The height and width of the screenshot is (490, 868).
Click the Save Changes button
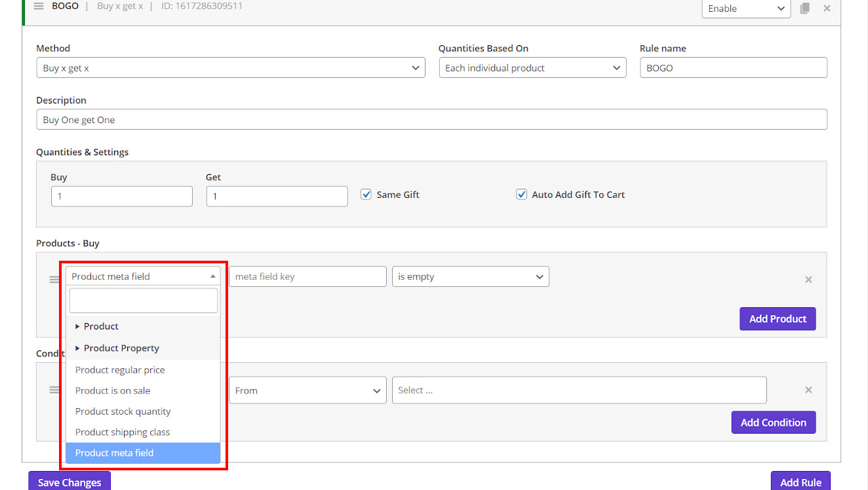69,482
